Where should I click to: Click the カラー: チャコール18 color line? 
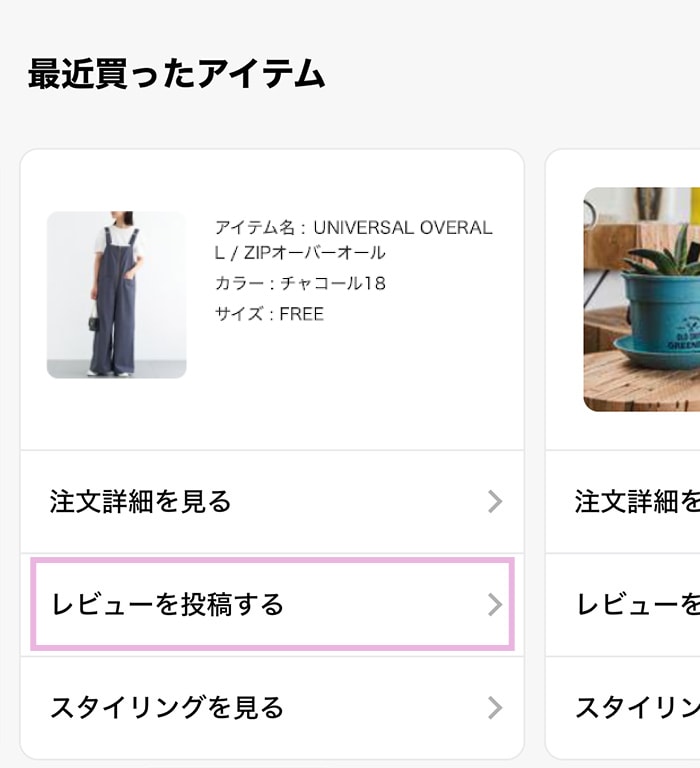300,284
